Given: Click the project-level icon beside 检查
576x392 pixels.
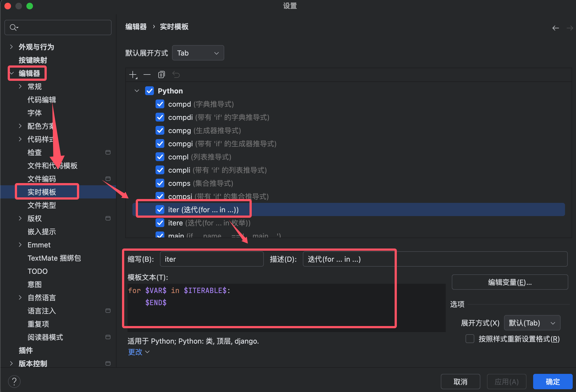Looking at the screenshot, I should [108, 152].
